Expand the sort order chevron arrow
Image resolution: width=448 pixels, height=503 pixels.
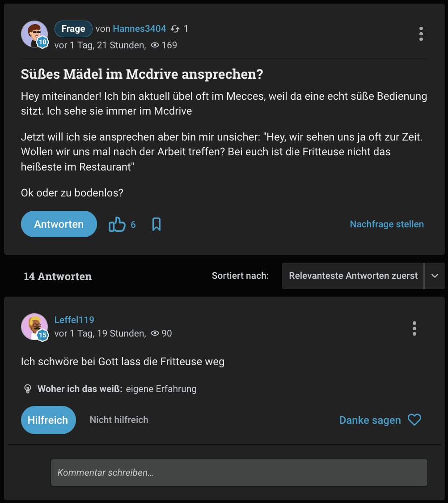click(x=435, y=276)
